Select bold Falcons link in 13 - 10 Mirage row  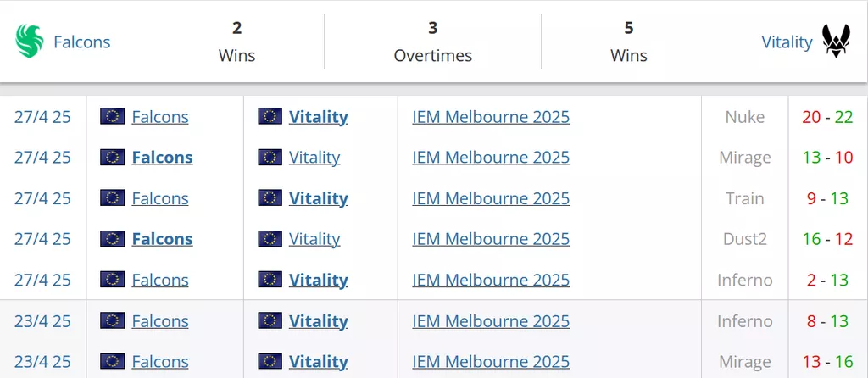162,157
